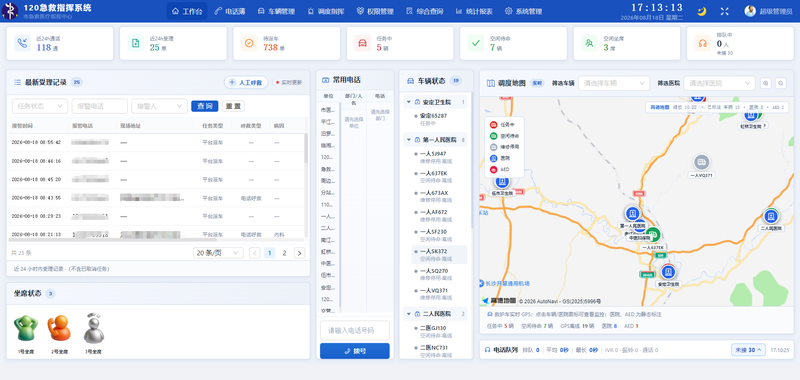Click the map zoom-in magnifier icon
800x380 pixels.
click(x=765, y=83)
